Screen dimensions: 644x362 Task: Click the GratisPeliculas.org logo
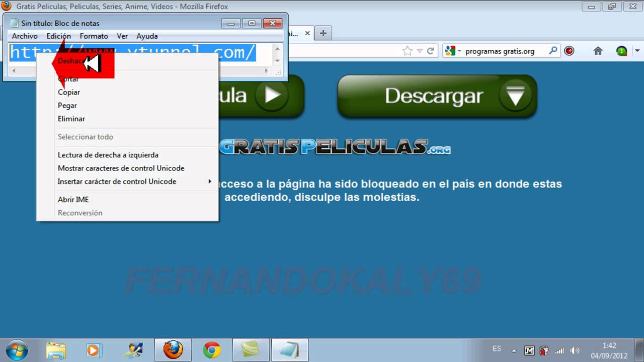click(335, 147)
